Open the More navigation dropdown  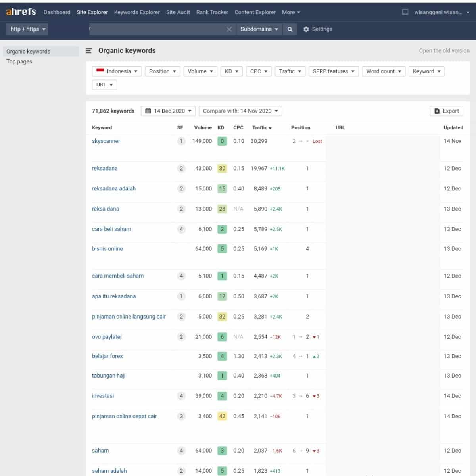[291, 12]
